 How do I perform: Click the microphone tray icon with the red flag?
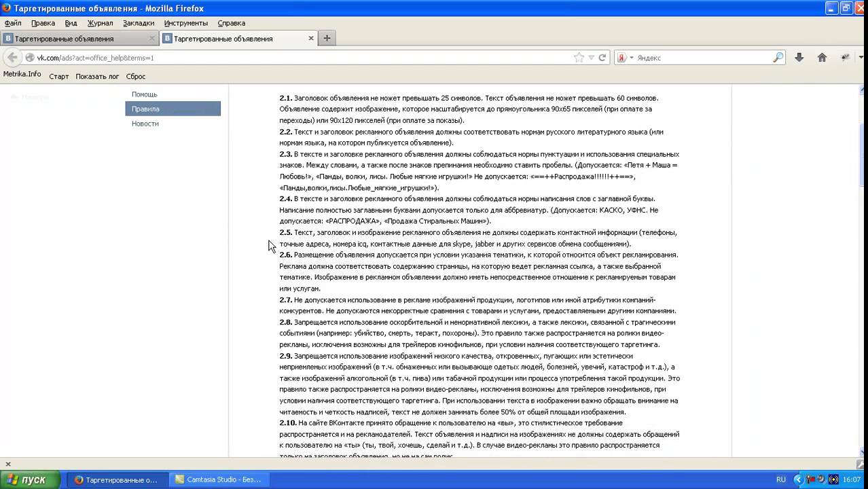tap(810, 479)
